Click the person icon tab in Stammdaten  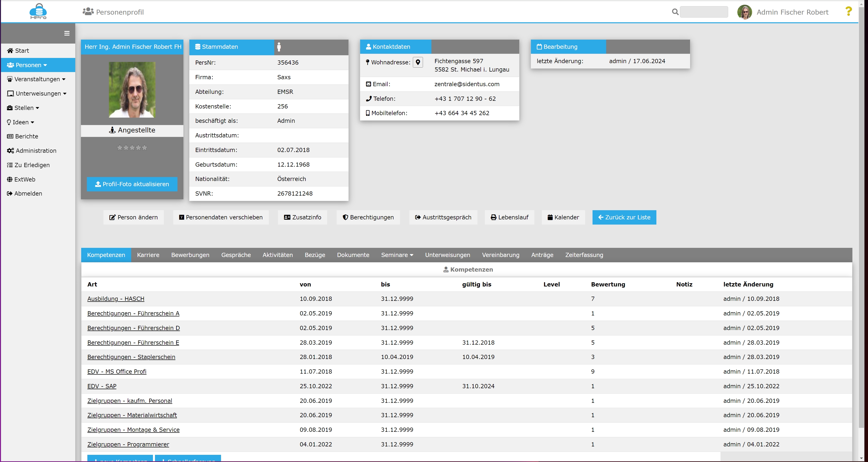coord(279,47)
